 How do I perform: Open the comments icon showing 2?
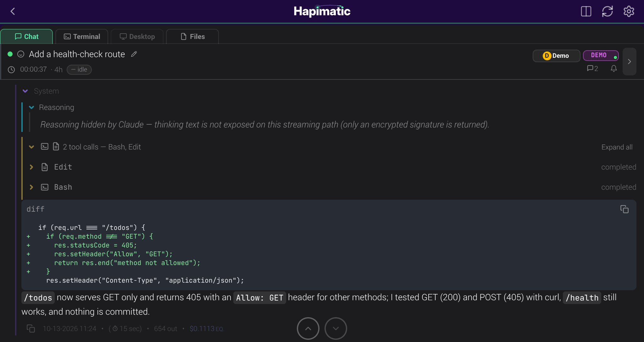tap(592, 68)
